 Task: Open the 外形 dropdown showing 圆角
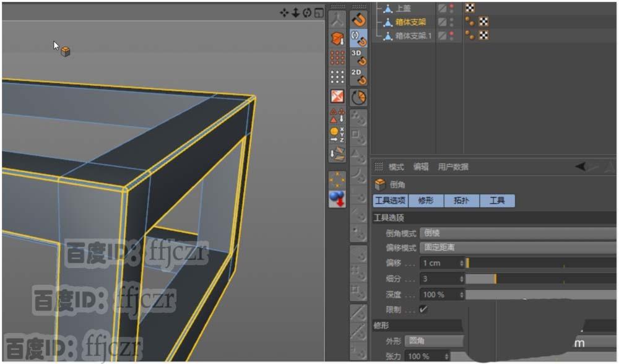click(433, 340)
